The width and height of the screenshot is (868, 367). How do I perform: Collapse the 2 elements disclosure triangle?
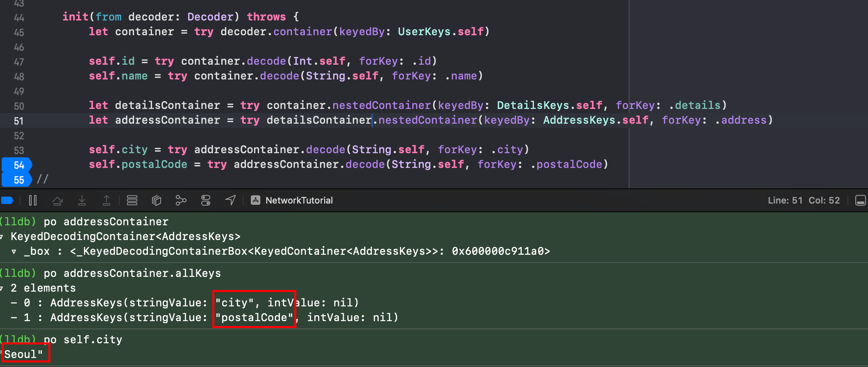[x=2, y=288]
